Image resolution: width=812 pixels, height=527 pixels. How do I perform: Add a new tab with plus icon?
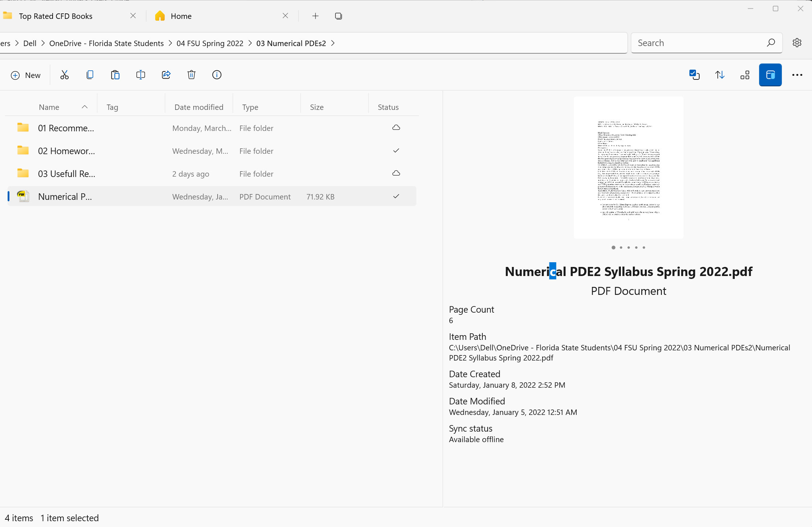coord(316,16)
